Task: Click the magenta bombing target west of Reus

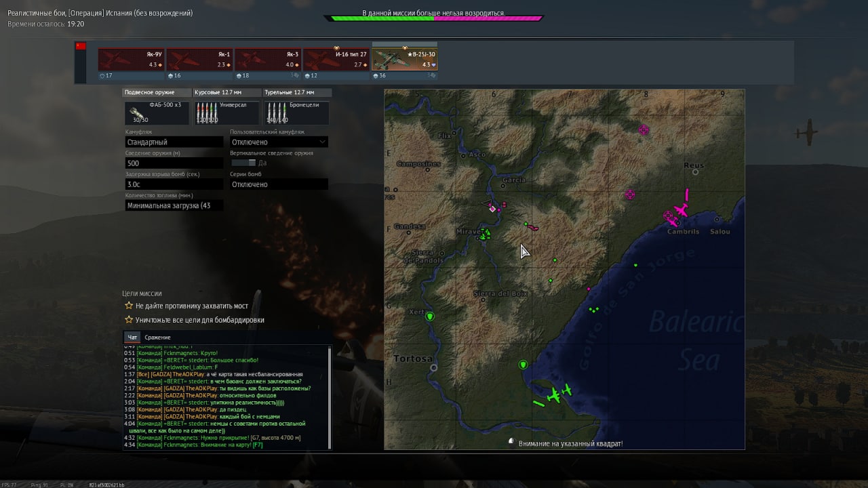Action: pos(630,195)
